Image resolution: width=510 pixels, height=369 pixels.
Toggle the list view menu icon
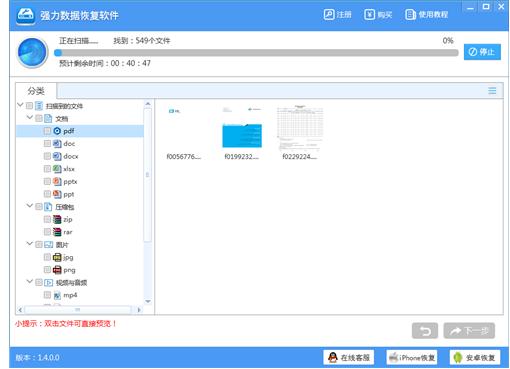click(x=492, y=91)
